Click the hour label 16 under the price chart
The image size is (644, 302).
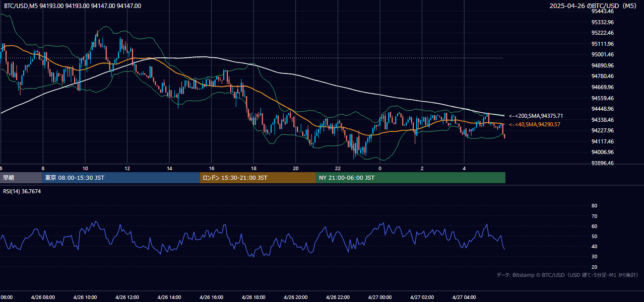click(212, 168)
